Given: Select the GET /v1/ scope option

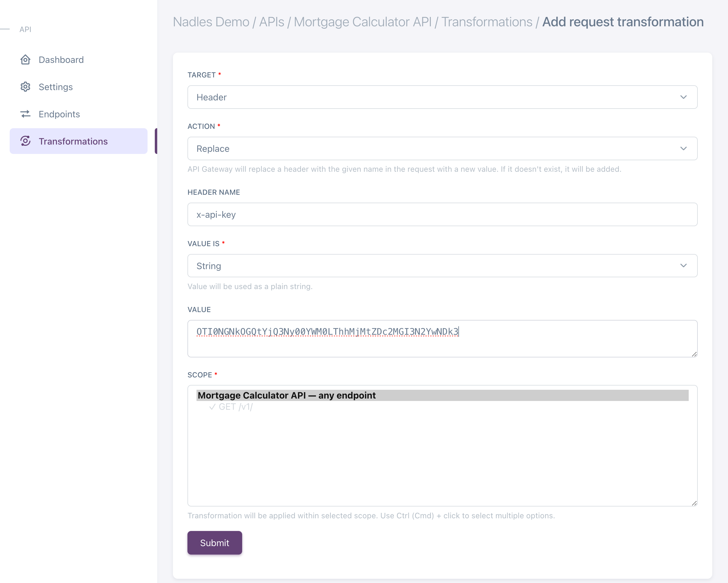Looking at the screenshot, I should pos(235,407).
